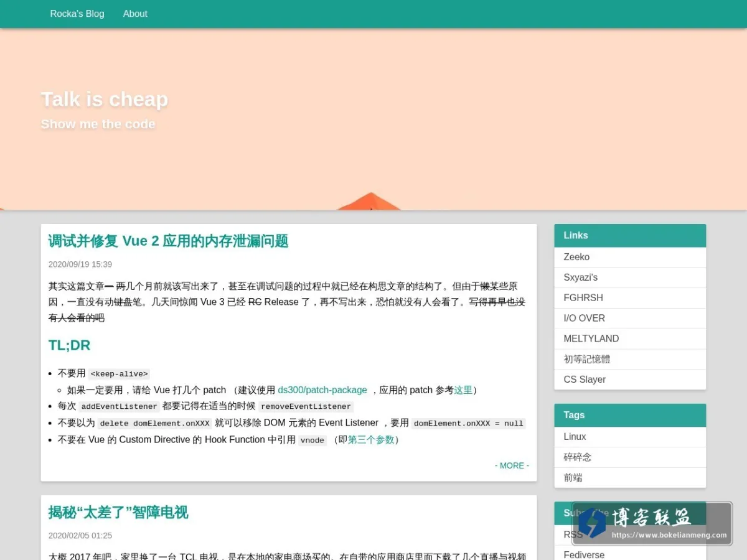Viewport: 747px width, 560px height.
Task: Open ds300/patch-package link
Action: tap(322, 390)
